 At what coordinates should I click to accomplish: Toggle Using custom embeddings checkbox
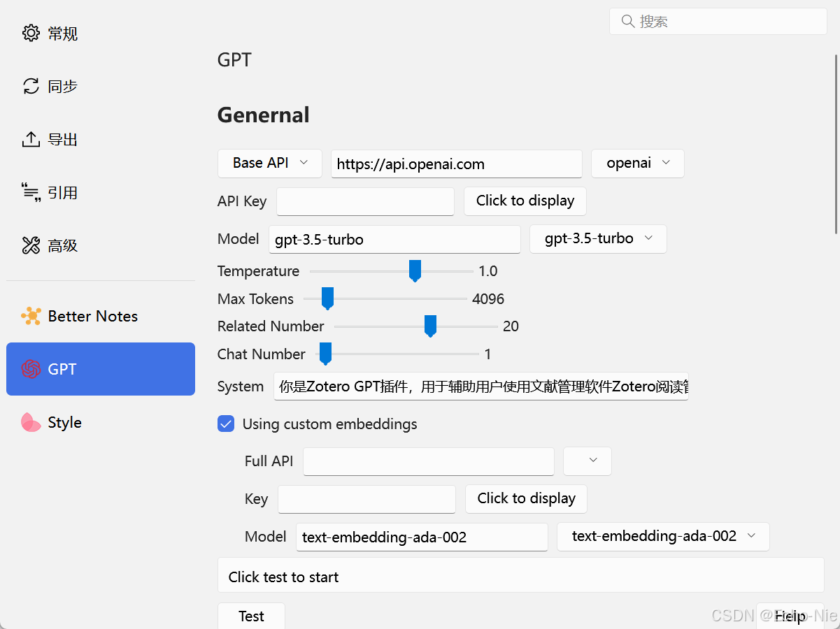pos(226,424)
